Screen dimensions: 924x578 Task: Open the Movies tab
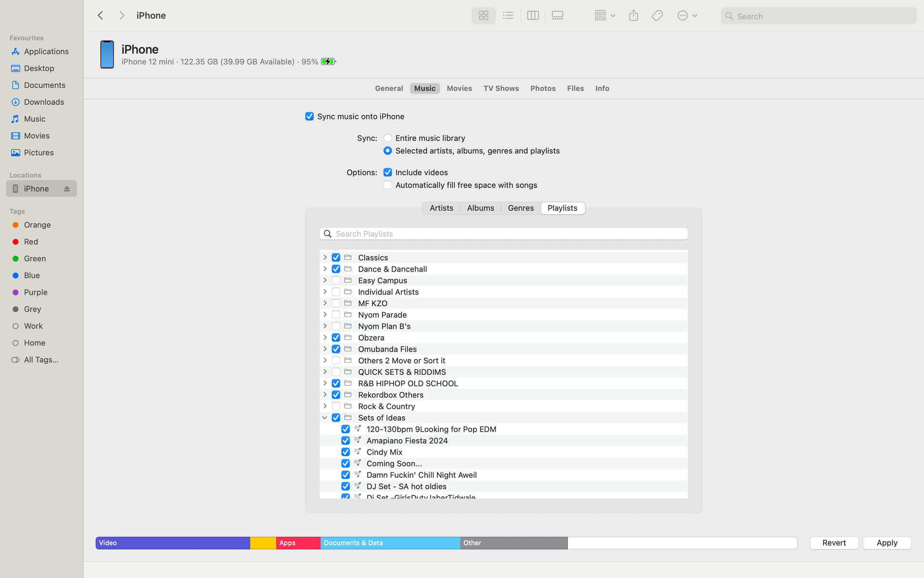tap(459, 88)
